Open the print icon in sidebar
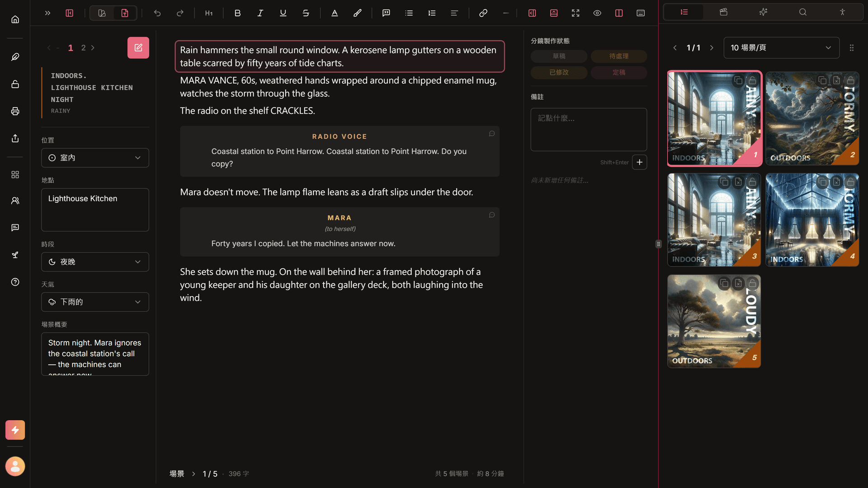 [15, 111]
